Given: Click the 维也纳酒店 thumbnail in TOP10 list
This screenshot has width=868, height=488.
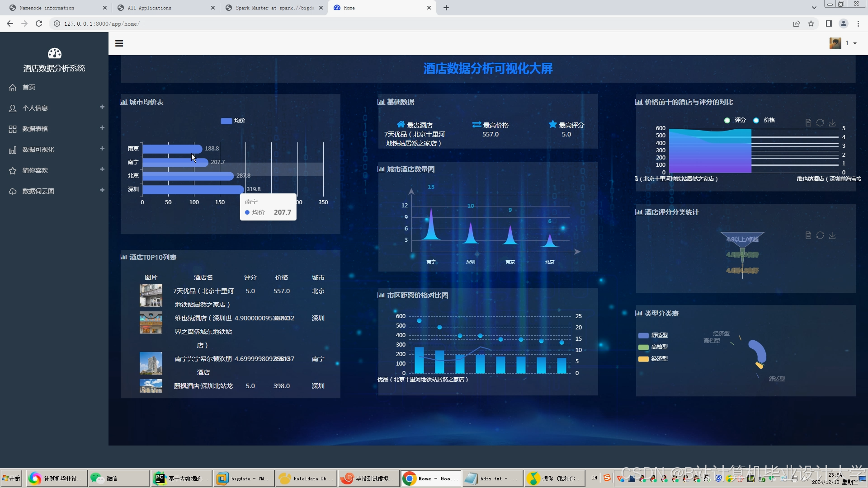Looking at the screenshot, I should click(151, 323).
